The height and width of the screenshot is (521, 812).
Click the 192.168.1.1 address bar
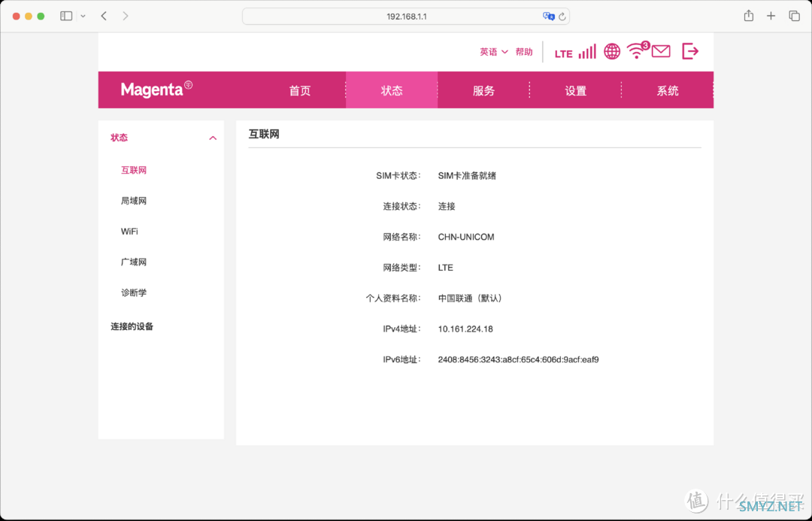[406, 16]
